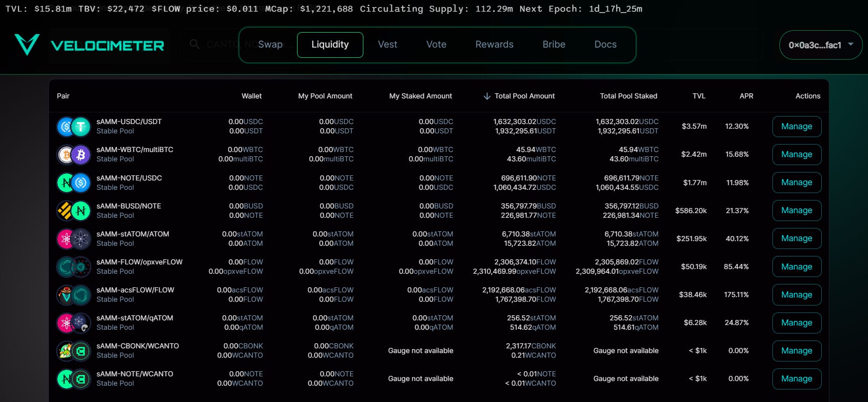Select the sAMM-NOTE/USDC pair name
The width and height of the screenshot is (868, 402).
[x=129, y=178]
